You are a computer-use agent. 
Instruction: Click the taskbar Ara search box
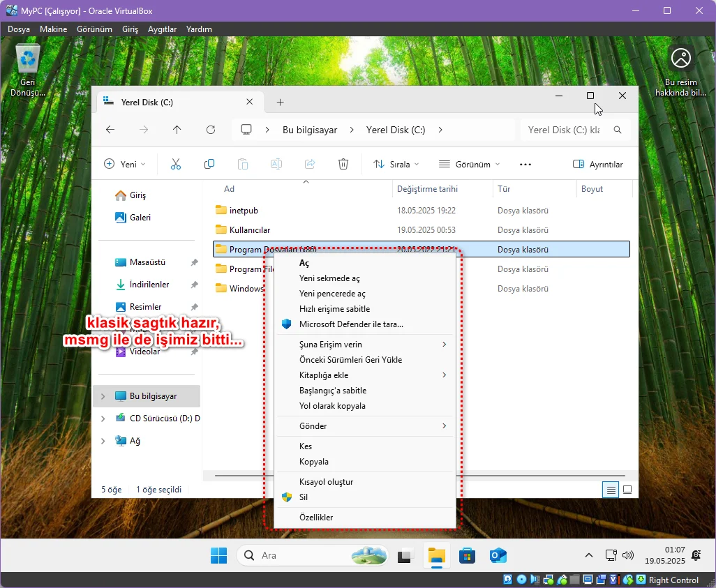click(x=312, y=556)
